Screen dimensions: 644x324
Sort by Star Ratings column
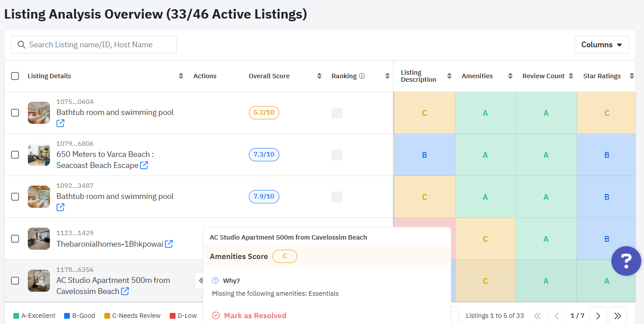(x=632, y=76)
